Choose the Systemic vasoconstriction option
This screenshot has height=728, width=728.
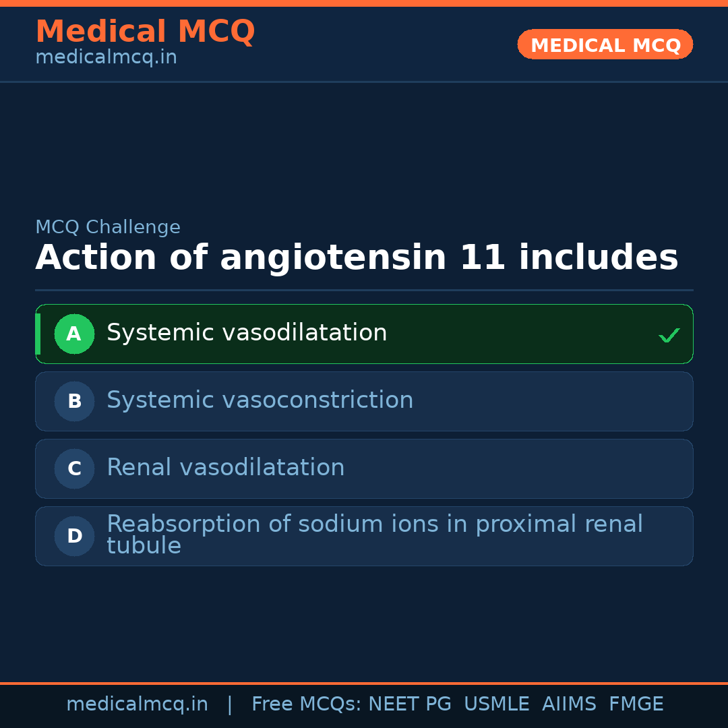[260, 400]
